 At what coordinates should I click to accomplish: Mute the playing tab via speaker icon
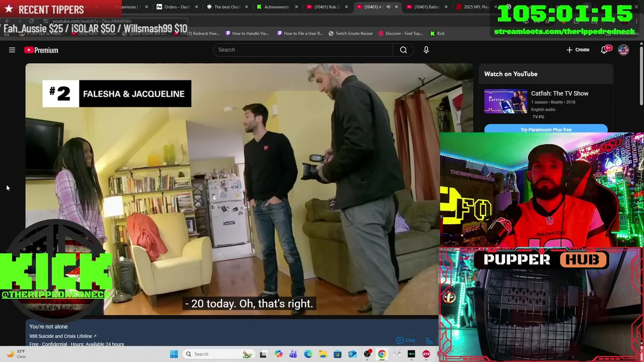click(x=388, y=7)
